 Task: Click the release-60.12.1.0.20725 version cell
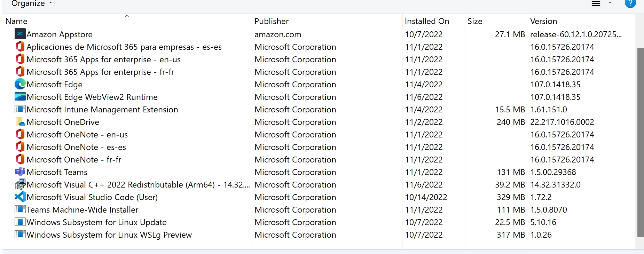coord(576,34)
